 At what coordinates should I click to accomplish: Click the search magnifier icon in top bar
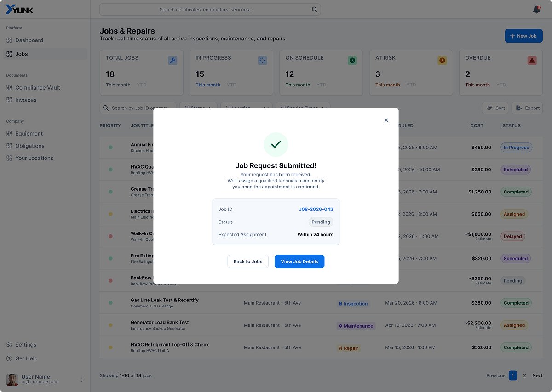point(315,10)
